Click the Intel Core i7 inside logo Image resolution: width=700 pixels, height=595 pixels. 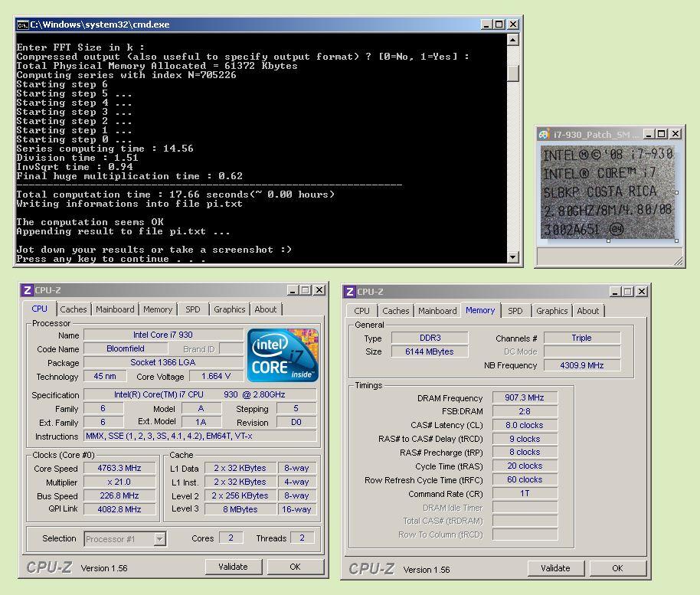tap(283, 355)
